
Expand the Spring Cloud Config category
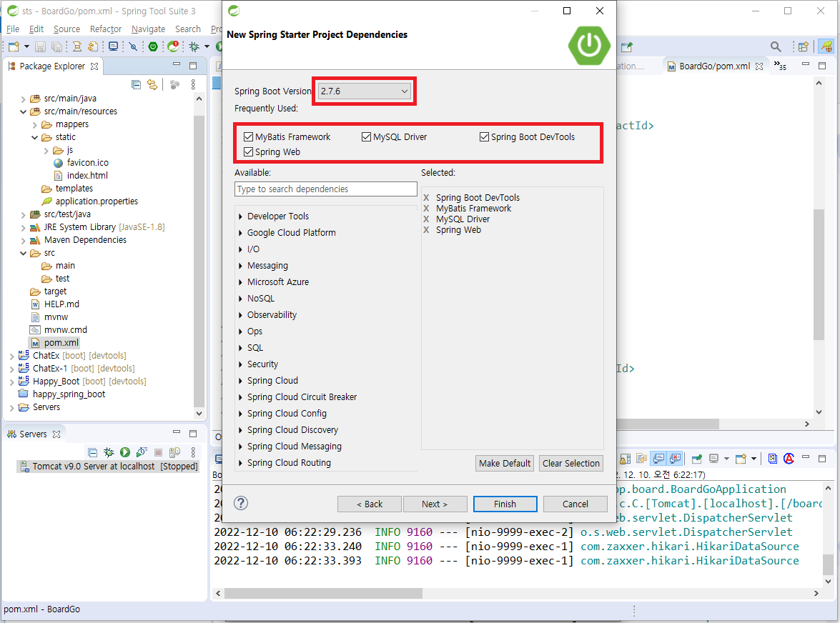click(x=240, y=414)
